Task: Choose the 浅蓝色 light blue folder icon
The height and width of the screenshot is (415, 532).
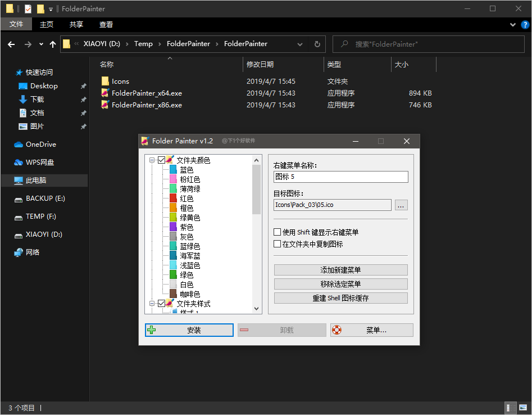Action: [173, 265]
